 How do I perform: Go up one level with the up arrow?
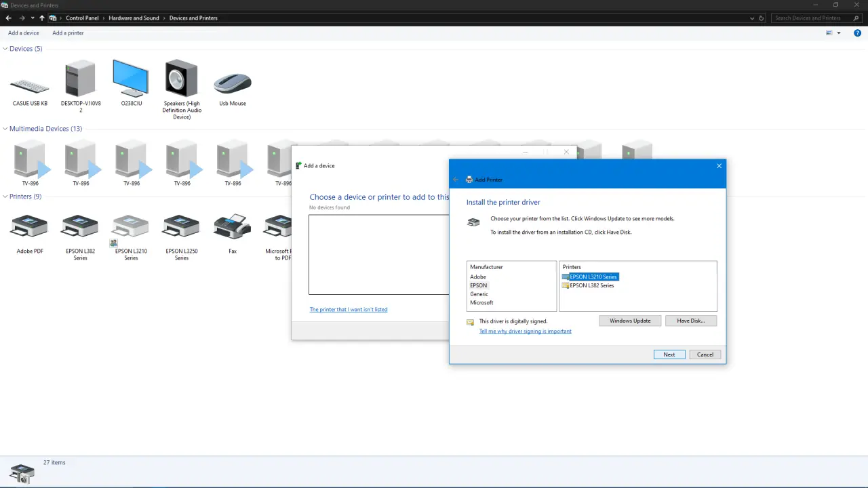(x=42, y=18)
